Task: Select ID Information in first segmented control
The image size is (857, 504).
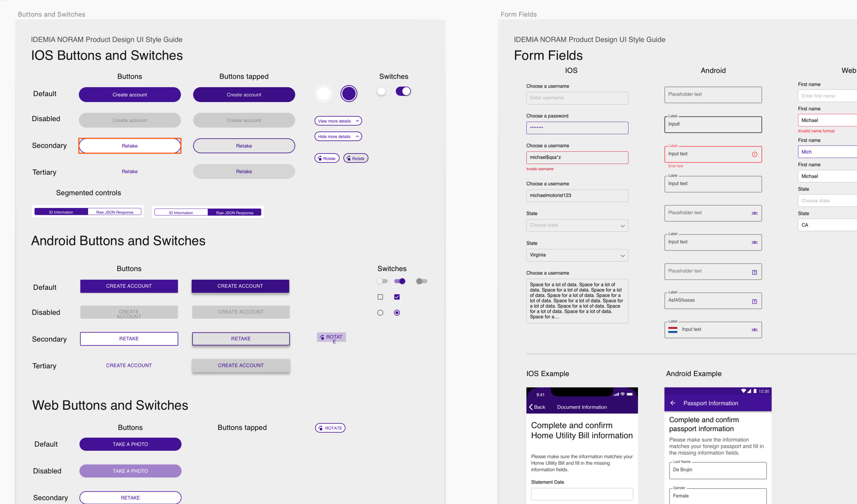Action: 61,212
